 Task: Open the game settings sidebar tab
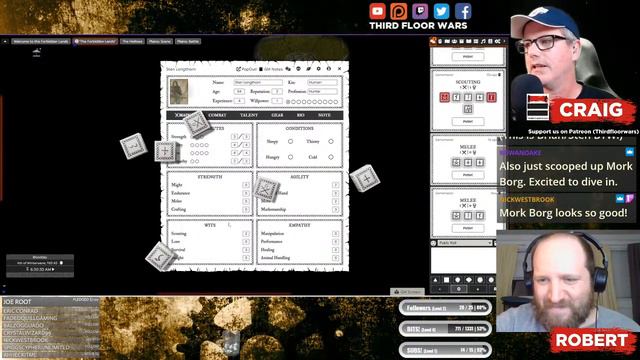pos(498,41)
